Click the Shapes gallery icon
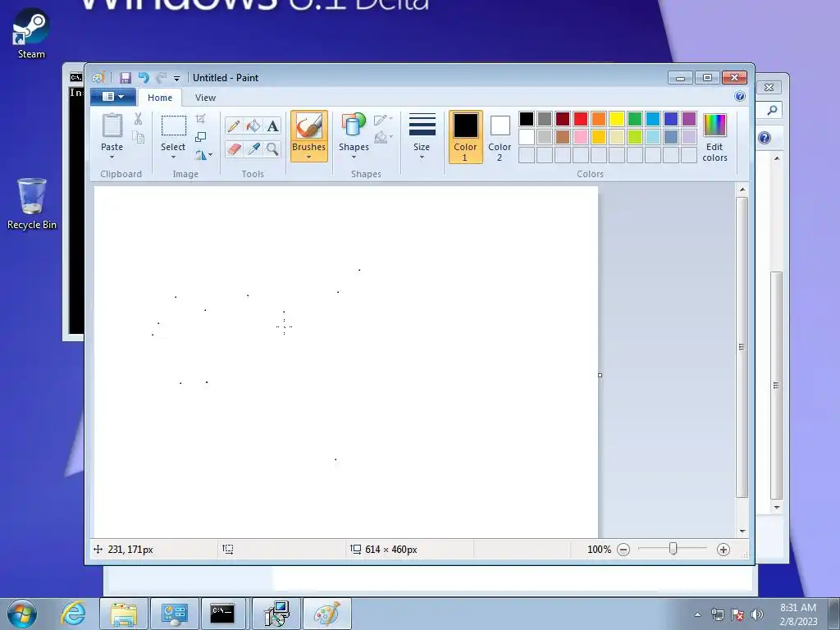 click(x=354, y=125)
